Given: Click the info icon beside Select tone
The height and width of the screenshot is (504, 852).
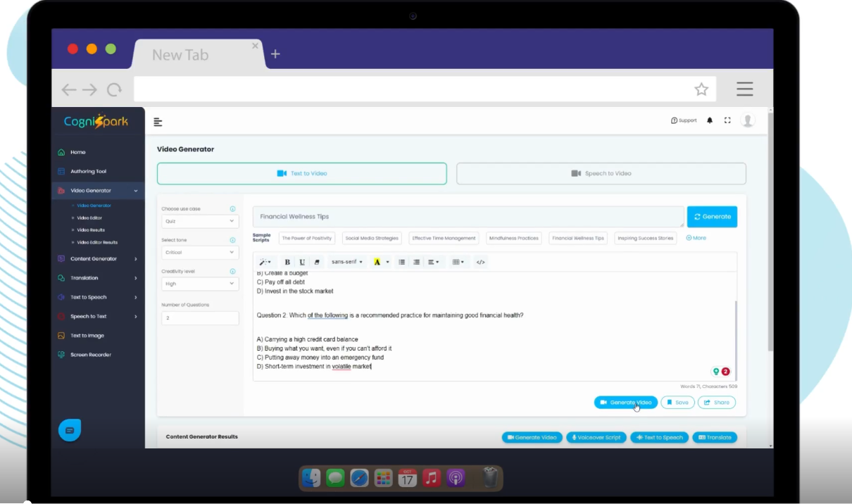Looking at the screenshot, I should pos(232,240).
